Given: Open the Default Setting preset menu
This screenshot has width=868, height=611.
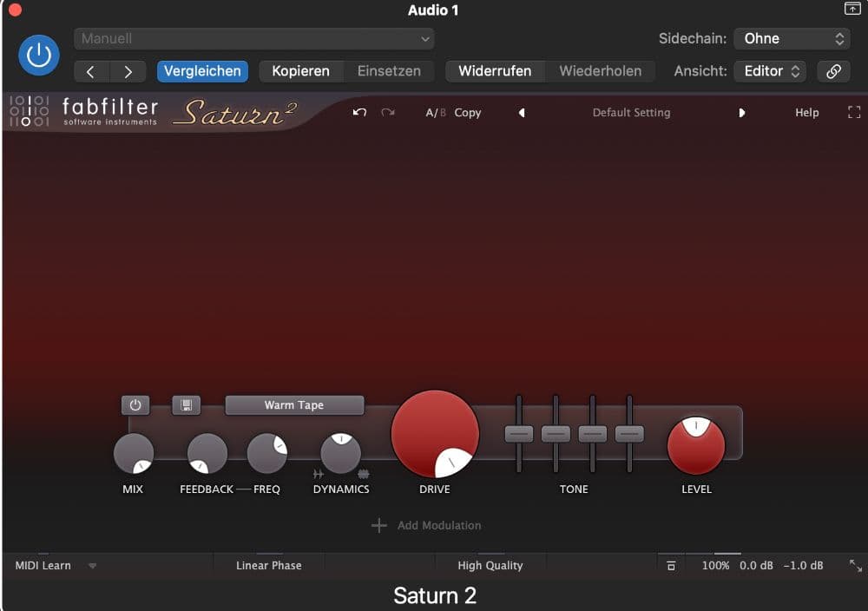Looking at the screenshot, I should coord(631,113).
